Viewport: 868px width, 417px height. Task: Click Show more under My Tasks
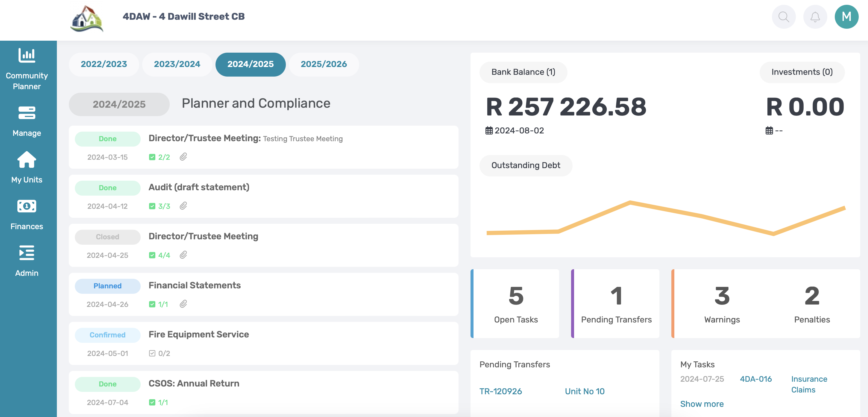[x=702, y=404]
